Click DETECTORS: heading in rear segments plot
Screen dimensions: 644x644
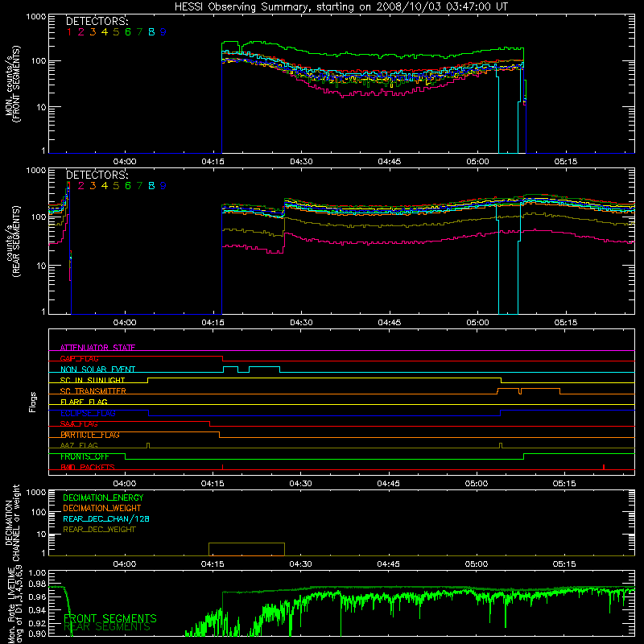click(x=97, y=175)
